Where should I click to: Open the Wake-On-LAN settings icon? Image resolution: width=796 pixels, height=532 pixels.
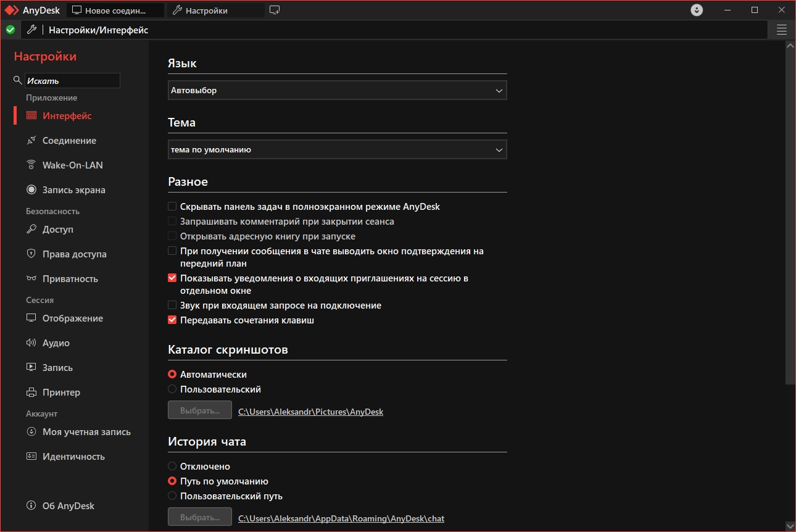31,165
